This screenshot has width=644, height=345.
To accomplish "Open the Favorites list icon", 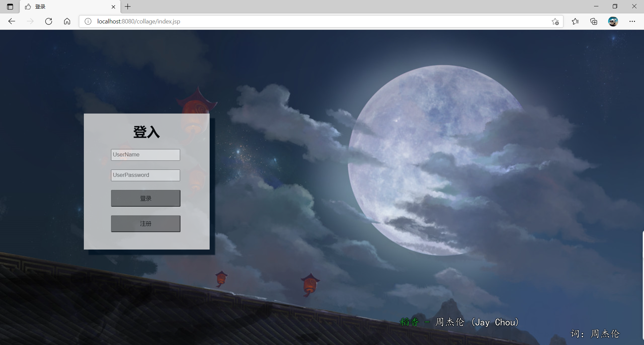I will (575, 21).
